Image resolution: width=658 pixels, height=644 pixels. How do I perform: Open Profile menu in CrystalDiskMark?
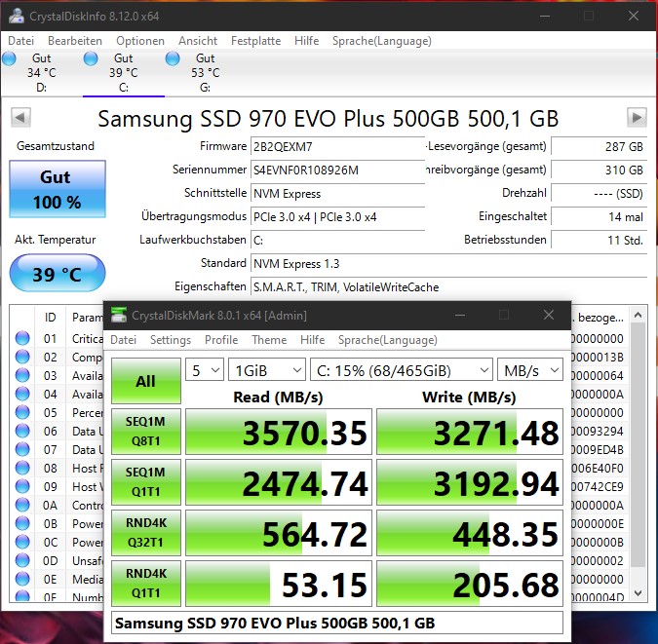[221, 339]
